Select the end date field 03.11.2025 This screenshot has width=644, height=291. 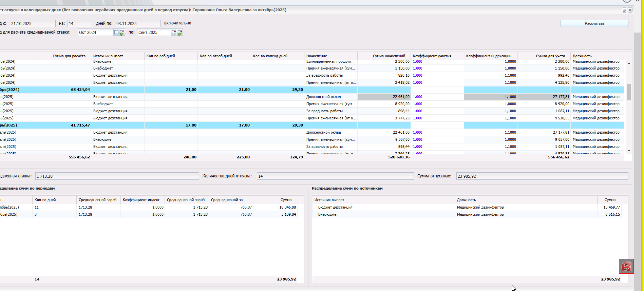137,23
